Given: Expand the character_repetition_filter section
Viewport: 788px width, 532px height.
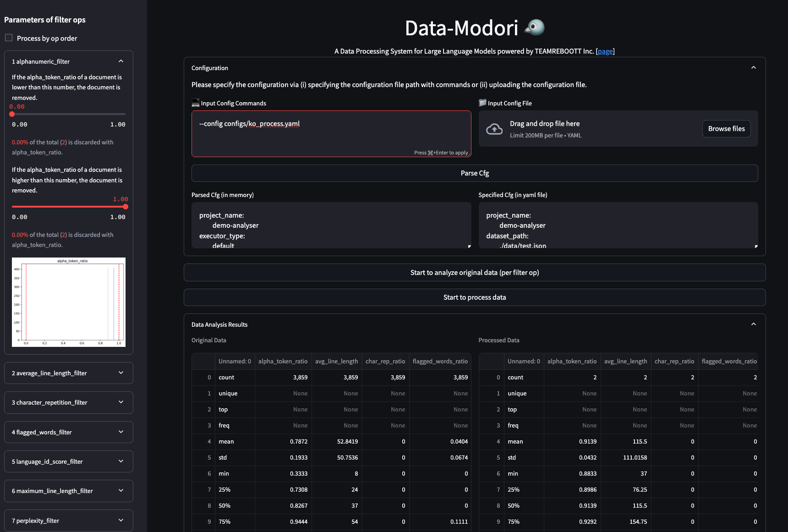Looking at the screenshot, I should tap(69, 402).
